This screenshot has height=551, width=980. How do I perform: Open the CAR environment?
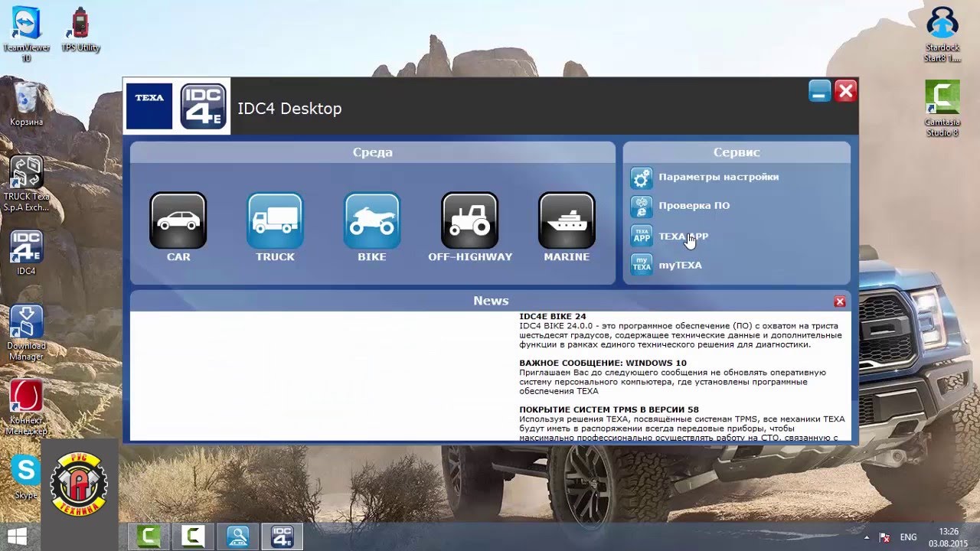point(178,220)
